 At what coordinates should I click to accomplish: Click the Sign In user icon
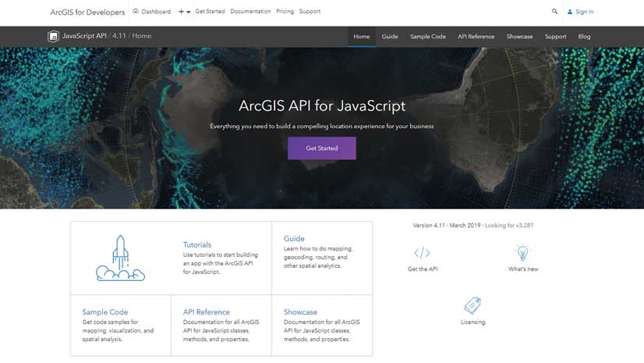click(570, 12)
